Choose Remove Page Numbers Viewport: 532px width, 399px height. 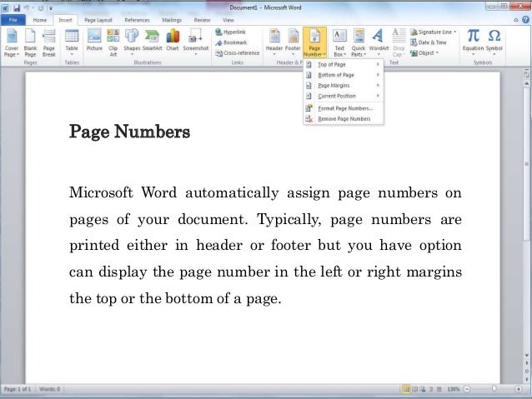click(x=344, y=119)
